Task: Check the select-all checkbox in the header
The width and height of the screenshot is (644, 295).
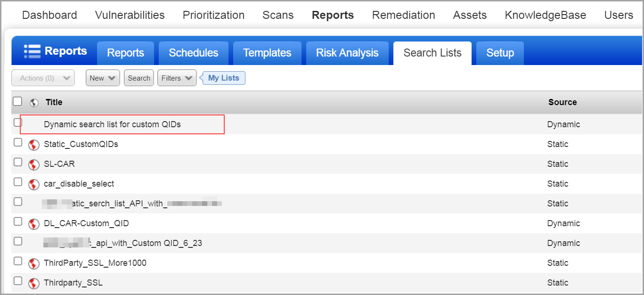Action: coord(17,101)
